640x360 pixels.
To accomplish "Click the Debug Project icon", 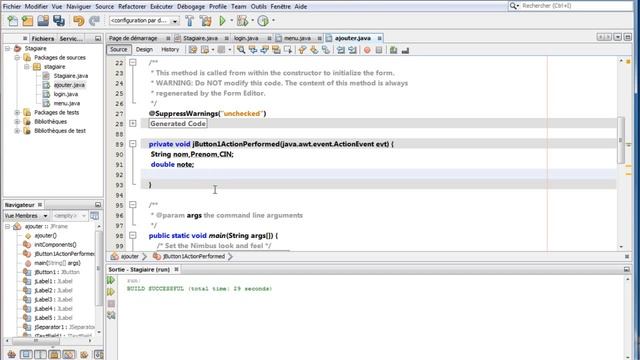I will 242,20.
